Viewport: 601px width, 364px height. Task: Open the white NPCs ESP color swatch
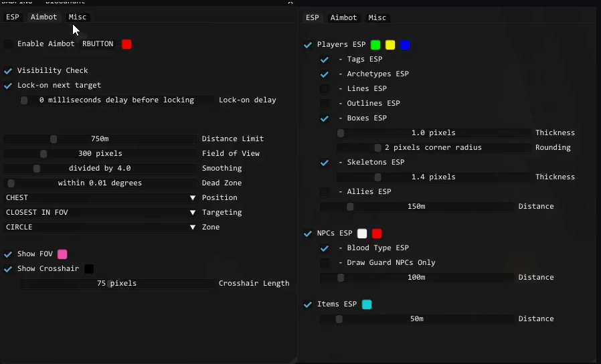(362, 234)
